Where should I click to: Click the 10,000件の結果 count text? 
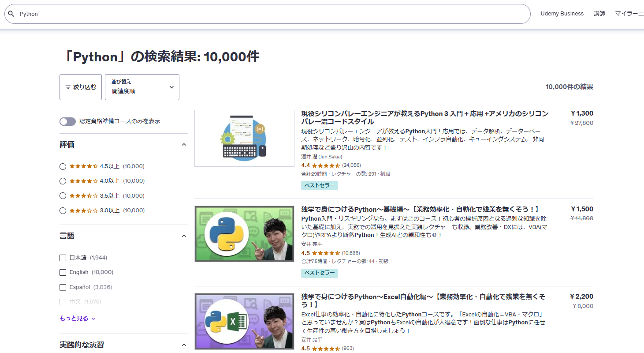(x=569, y=87)
